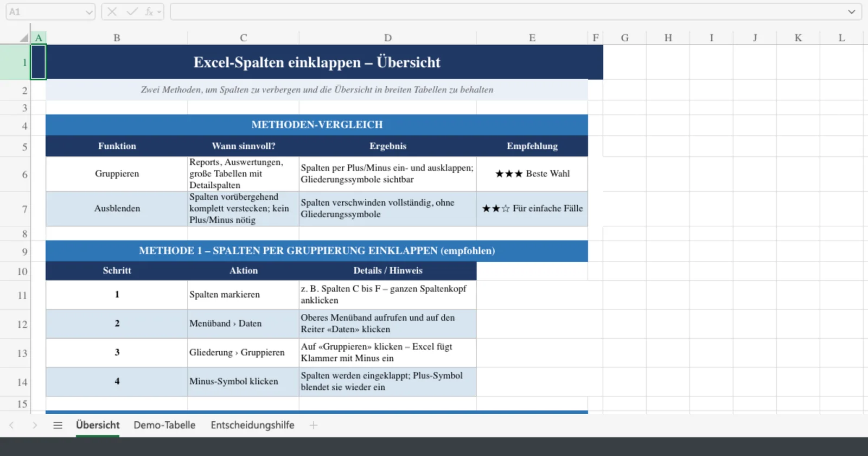Select the 'Ausblenden' cell

(117, 208)
